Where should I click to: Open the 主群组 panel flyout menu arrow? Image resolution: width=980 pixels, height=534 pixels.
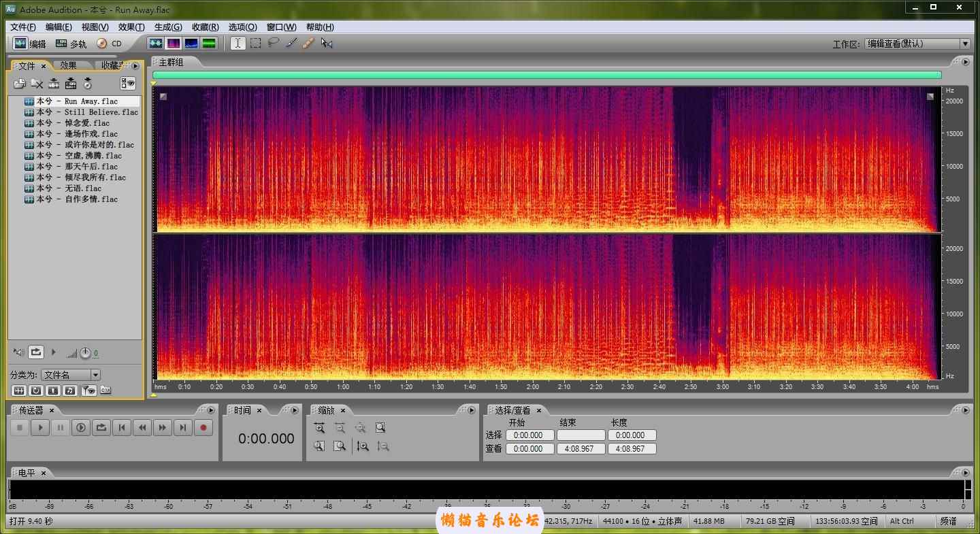(x=966, y=62)
